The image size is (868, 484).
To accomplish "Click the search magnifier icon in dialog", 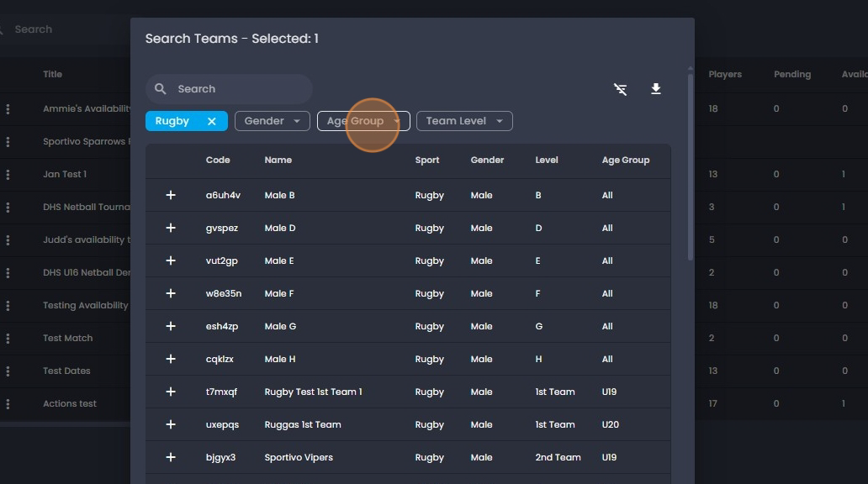I will [160, 89].
